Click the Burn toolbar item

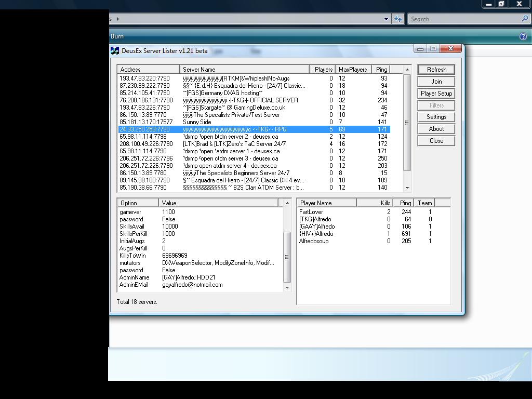coord(117,36)
